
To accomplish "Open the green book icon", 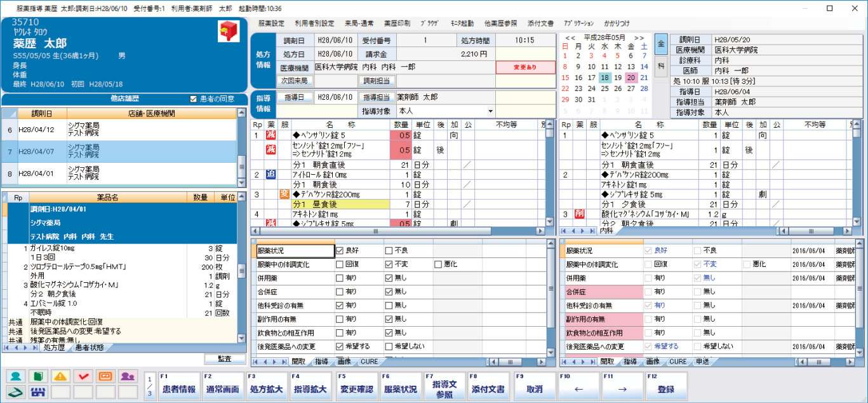I will [39, 376].
